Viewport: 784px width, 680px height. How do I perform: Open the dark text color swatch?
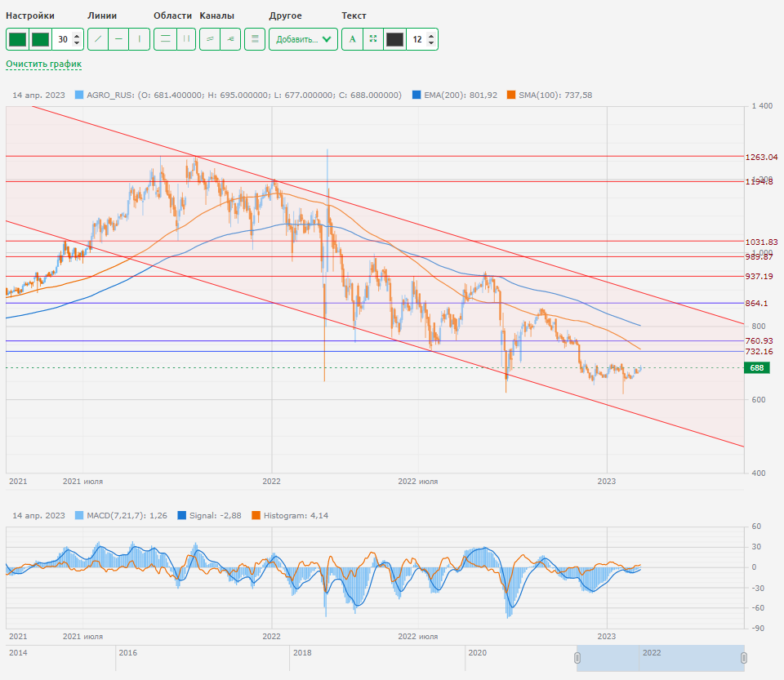point(394,39)
